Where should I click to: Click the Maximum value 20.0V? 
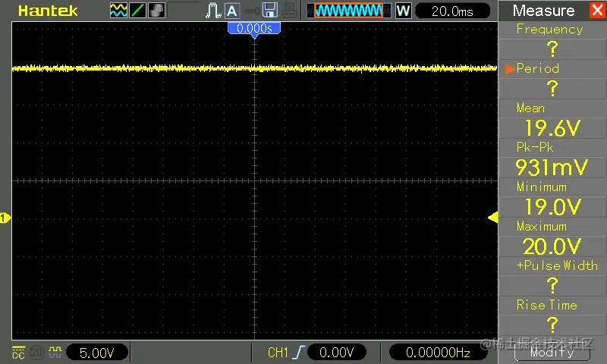coord(552,246)
